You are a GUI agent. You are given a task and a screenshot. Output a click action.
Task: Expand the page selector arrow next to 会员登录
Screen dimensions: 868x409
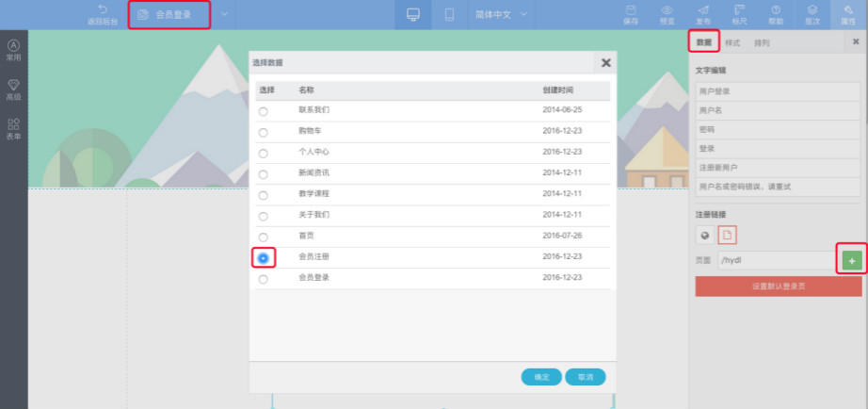(224, 14)
